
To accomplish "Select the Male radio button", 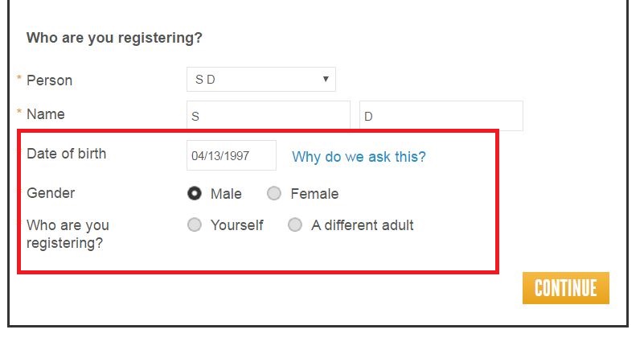I will (195, 193).
